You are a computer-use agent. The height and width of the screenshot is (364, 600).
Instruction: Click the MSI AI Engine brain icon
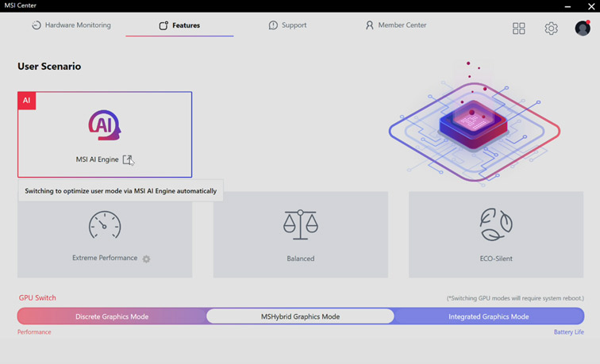pos(104,126)
